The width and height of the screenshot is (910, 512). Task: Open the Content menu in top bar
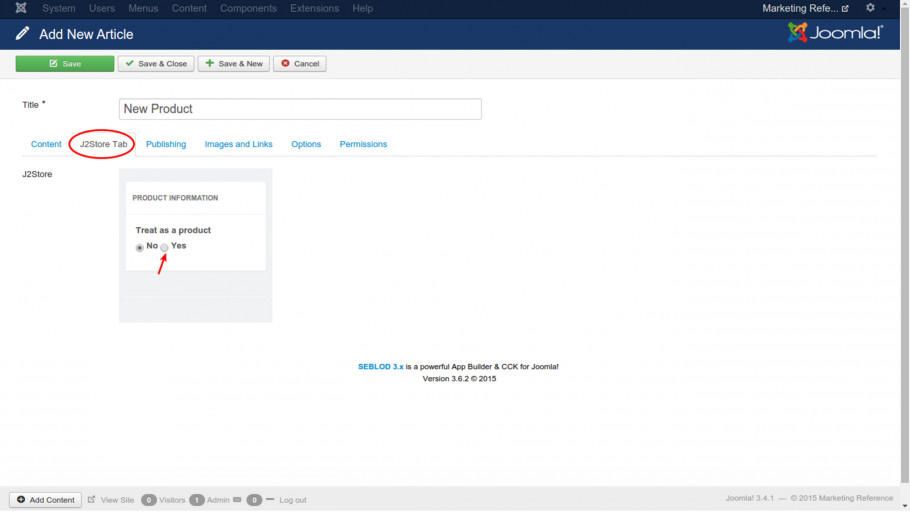tap(189, 8)
